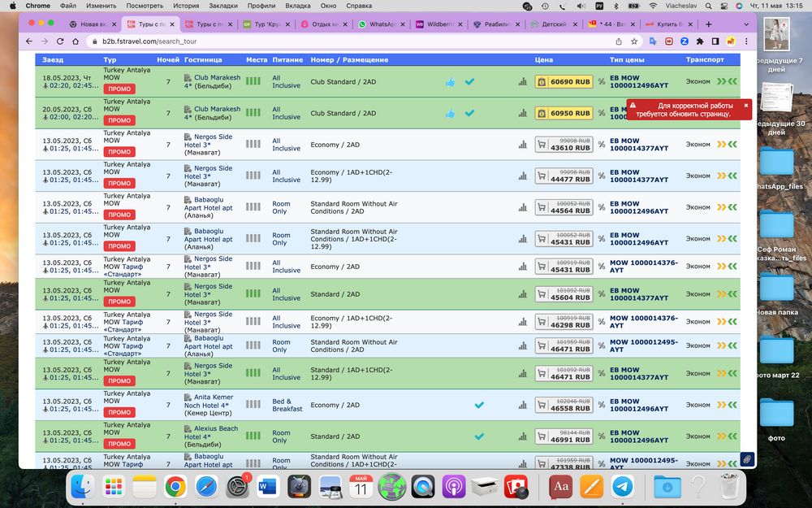Viewport: 812px width, 508px height.
Task: Click the flight arrows icon in 45431 RUB row
Action: tap(727, 239)
